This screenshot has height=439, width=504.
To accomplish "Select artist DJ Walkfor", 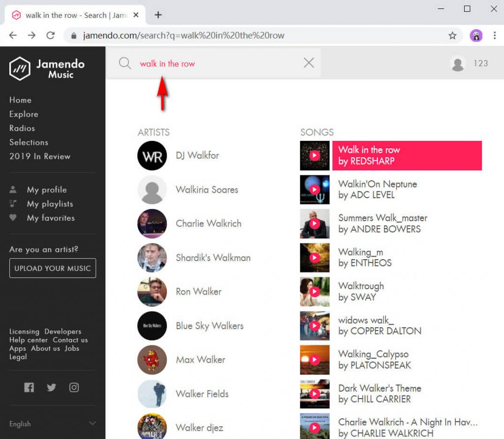I will tap(197, 155).
